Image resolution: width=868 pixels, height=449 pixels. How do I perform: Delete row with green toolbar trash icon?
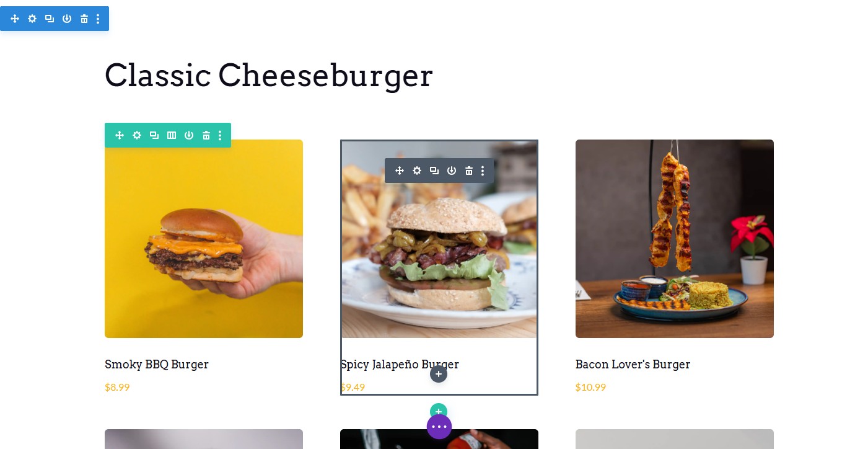[x=206, y=135]
